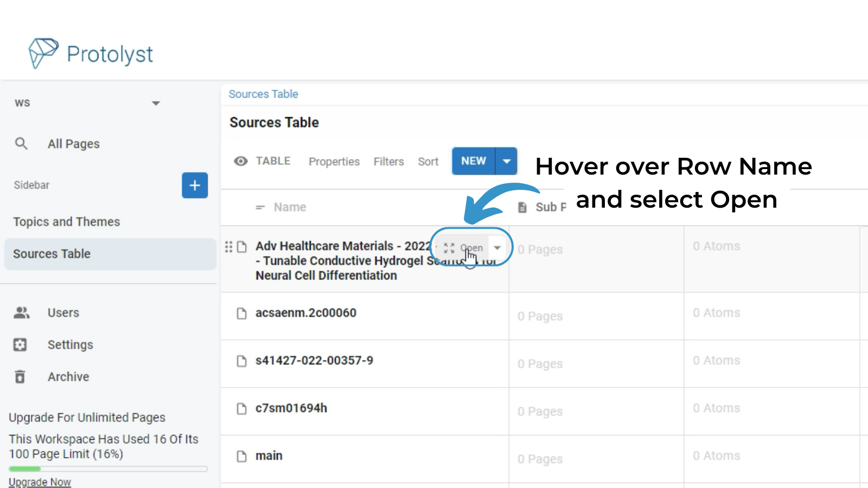Click the blue plus button beside Sidebar
The height and width of the screenshot is (488, 868).
(195, 185)
